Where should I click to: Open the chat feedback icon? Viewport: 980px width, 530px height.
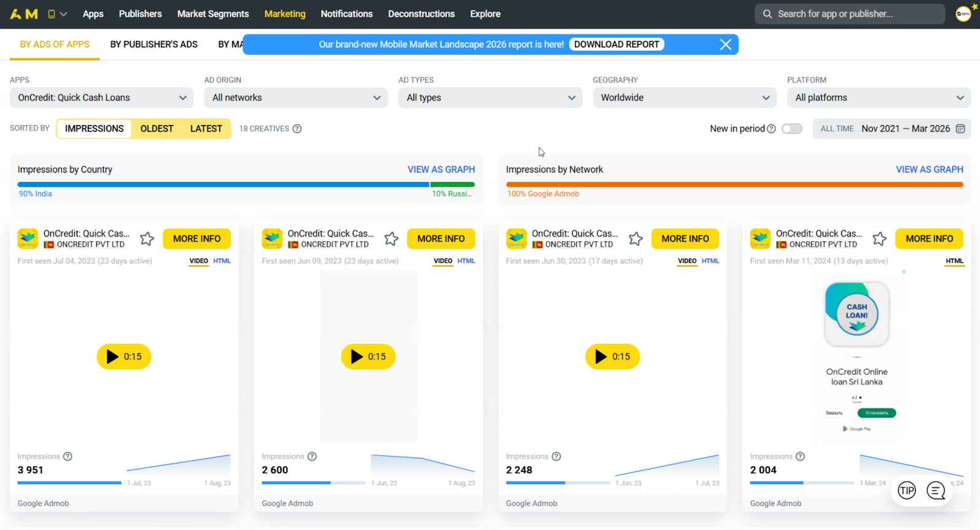click(936, 490)
